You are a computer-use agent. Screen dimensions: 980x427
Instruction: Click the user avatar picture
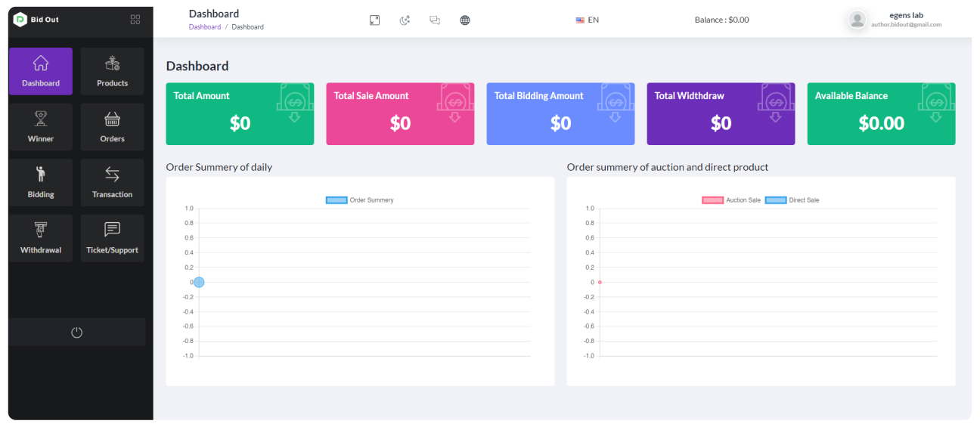(x=857, y=20)
